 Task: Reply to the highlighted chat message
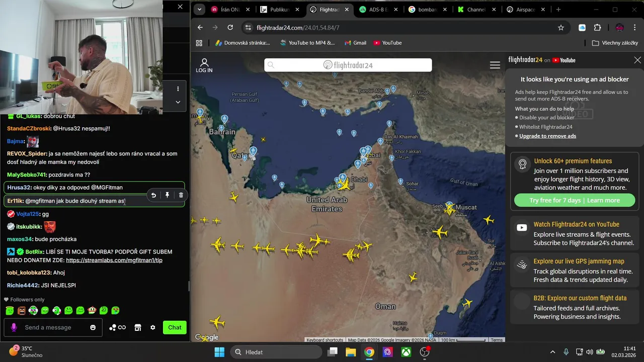[x=153, y=195]
